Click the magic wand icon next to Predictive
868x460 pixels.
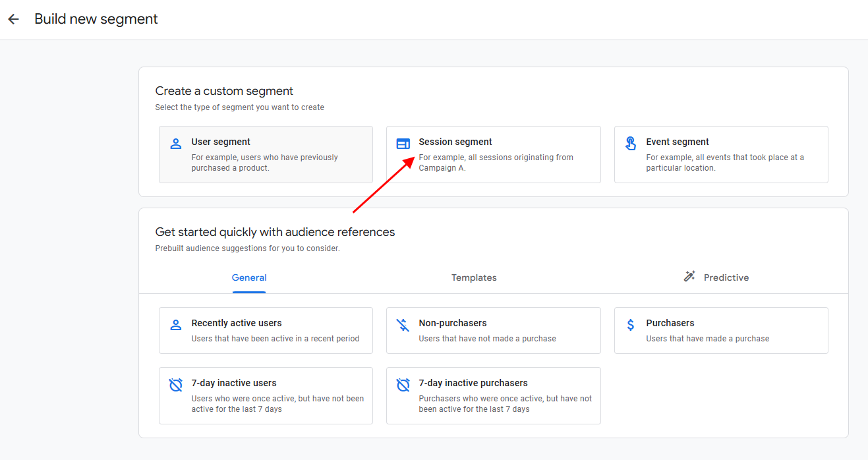(x=689, y=277)
